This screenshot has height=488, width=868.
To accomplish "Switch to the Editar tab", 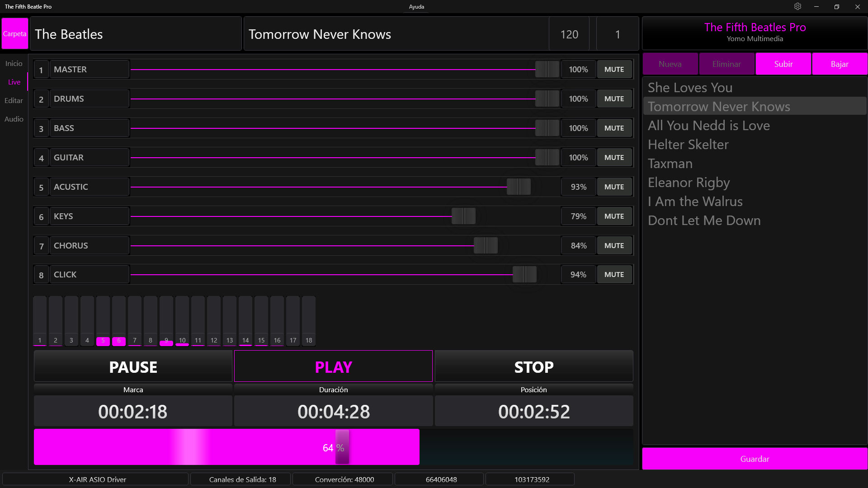I will (14, 101).
